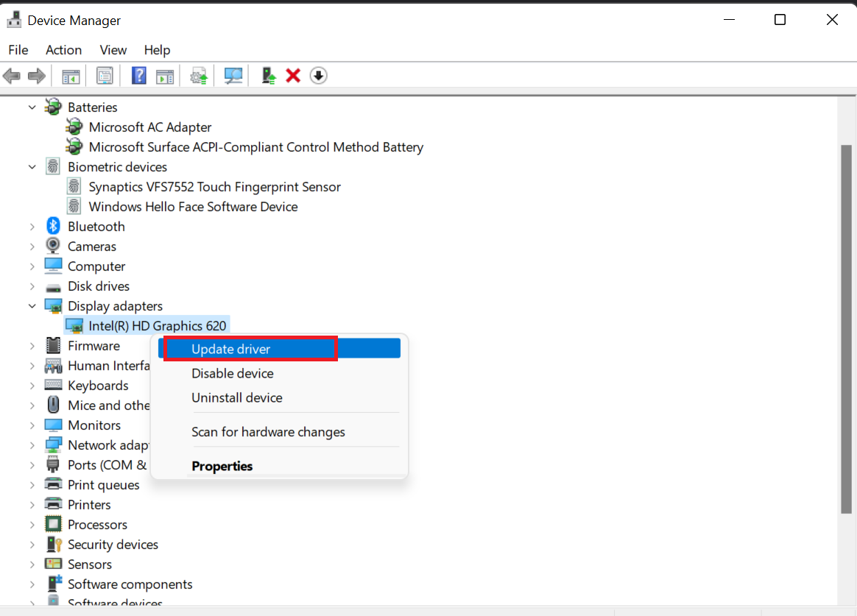The width and height of the screenshot is (857, 616).
Task: Select Scan for hardware changes menu entry
Action: pos(279,432)
